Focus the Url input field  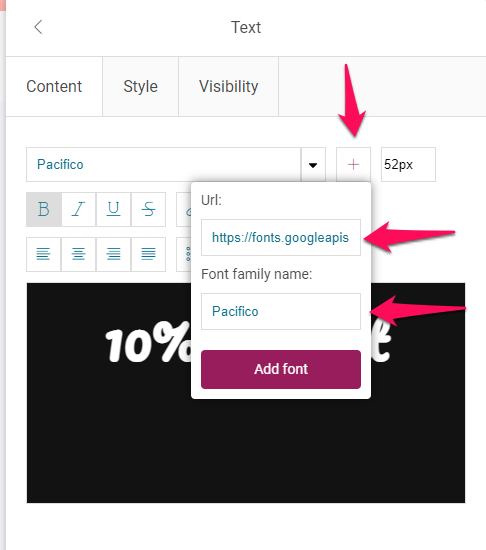(x=281, y=237)
